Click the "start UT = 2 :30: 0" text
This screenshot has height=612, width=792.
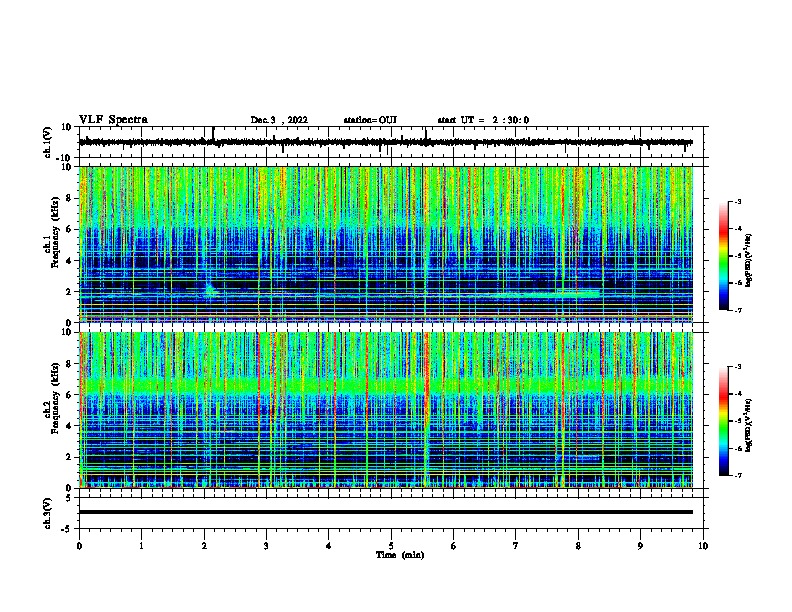483,120
